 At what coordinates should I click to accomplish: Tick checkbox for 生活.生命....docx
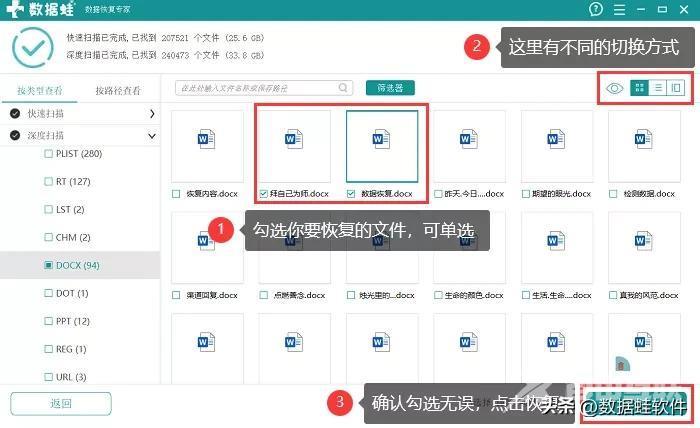[526, 295]
